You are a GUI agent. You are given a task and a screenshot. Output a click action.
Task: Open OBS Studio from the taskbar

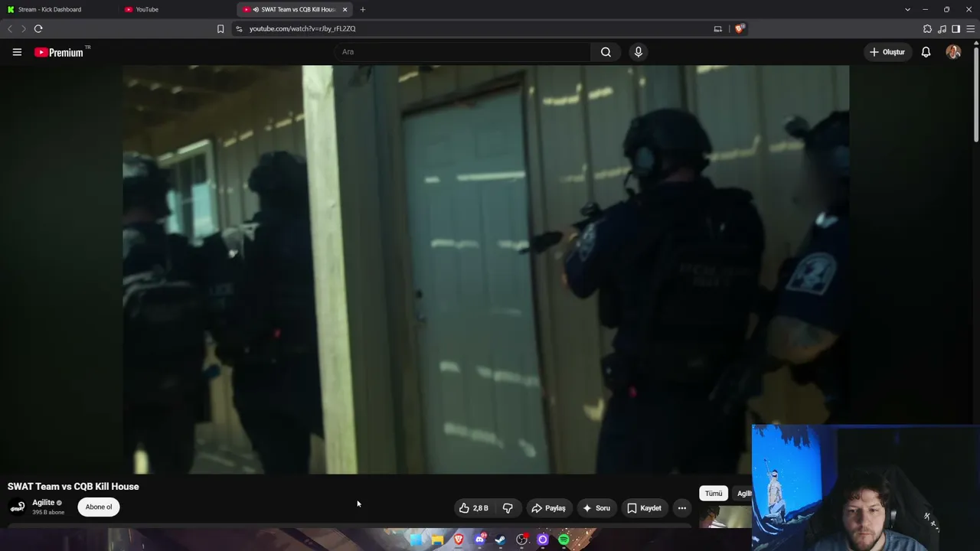coord(522,540)
